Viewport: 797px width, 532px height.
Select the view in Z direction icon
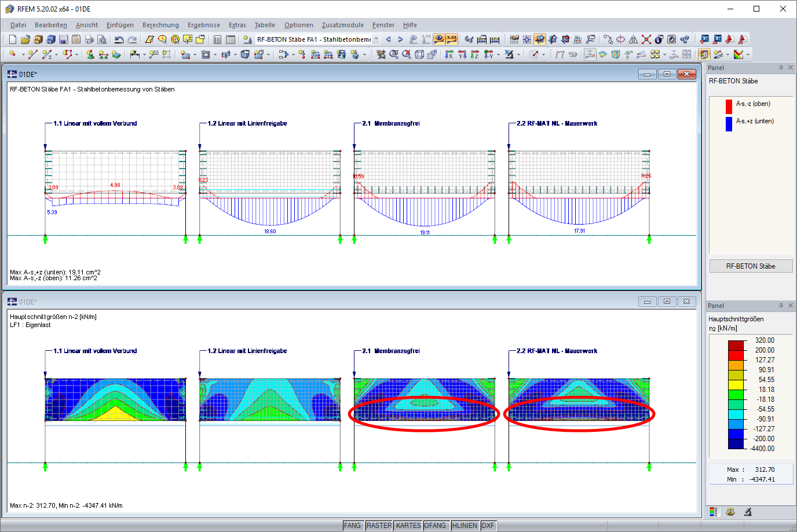pos(474,54)
